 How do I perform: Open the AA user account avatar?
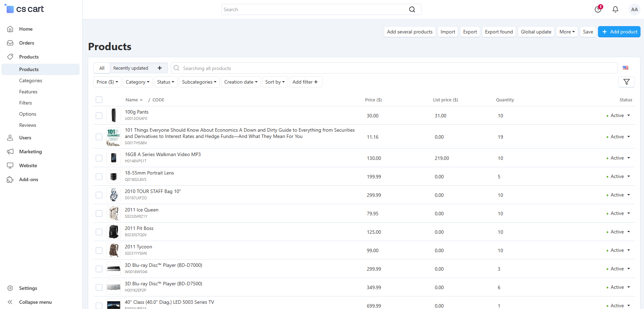point(634,9)
